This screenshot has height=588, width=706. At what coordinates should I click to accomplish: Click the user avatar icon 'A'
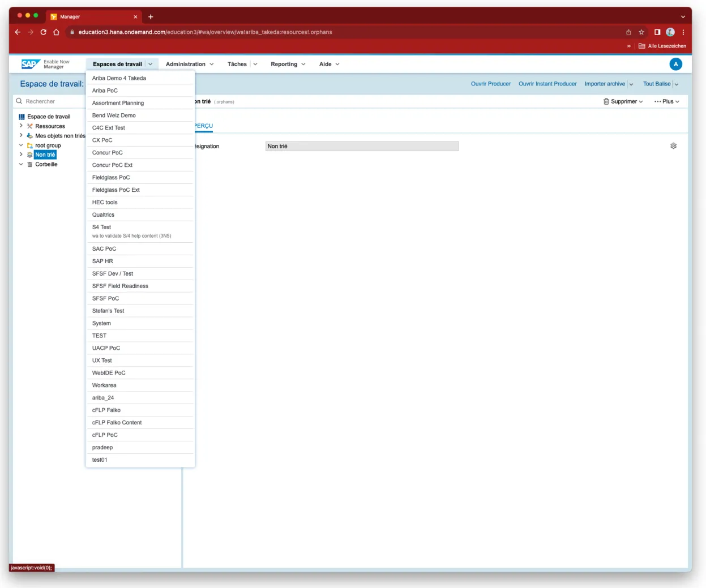tap(675, 64)
